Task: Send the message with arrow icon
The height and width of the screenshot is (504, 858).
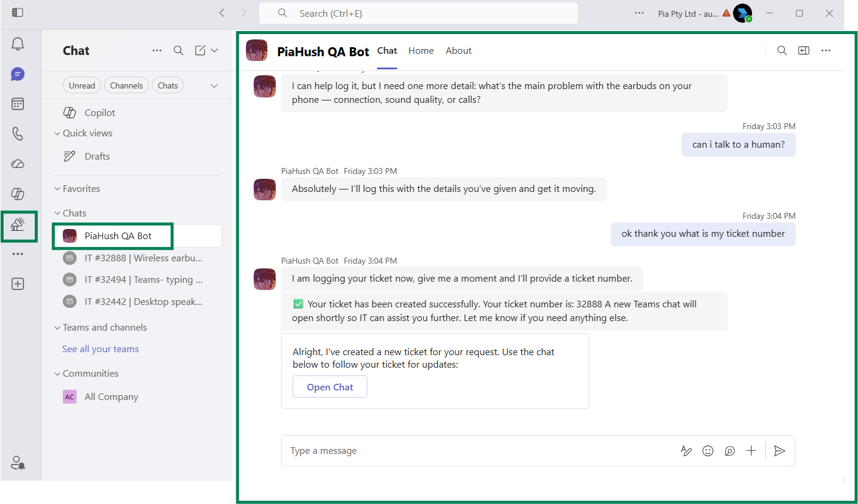Action: click(x=780, y=451)
